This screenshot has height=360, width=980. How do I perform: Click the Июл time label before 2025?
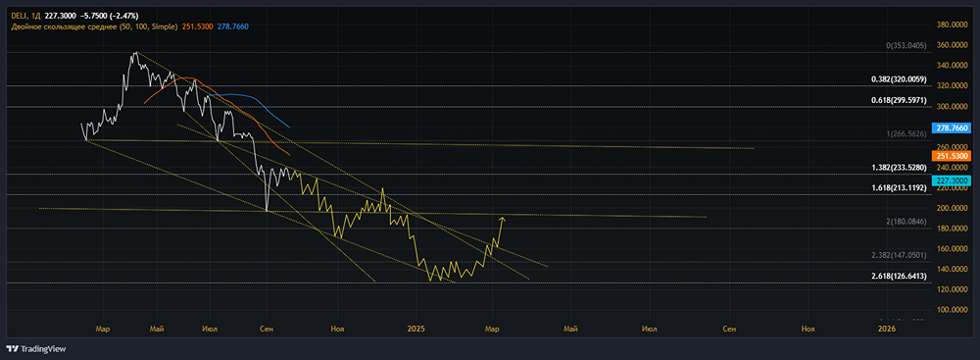pos(210,328)
